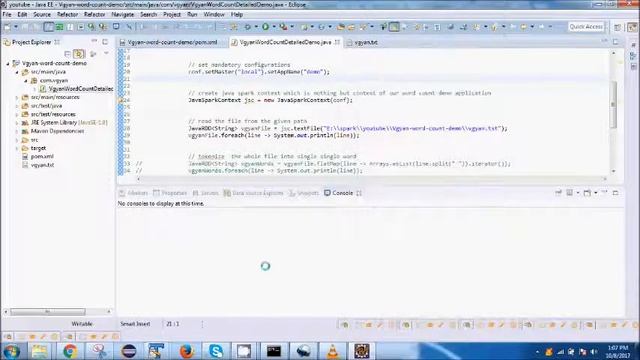Open the Window menu
640x360 pixels.
pos(214,14)
